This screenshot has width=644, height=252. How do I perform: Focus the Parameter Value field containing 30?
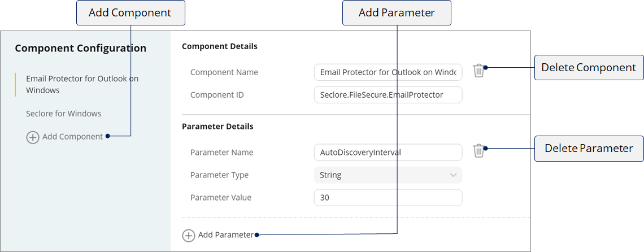pos(388,198)
